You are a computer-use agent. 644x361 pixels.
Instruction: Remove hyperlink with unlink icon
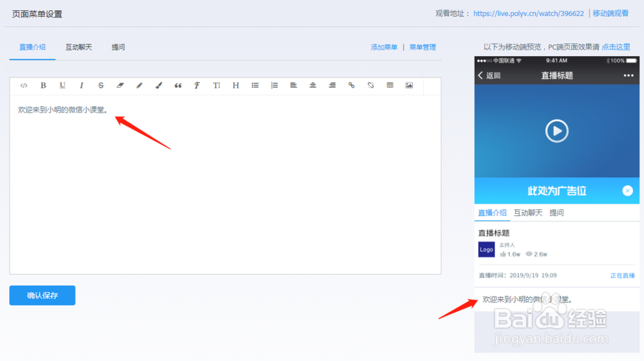point(370,86)
